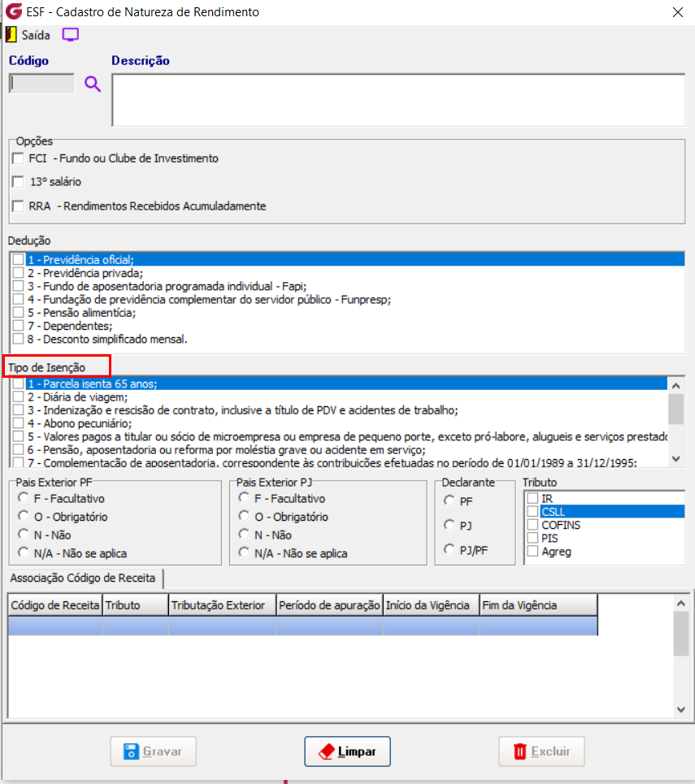Check isenção 1 - Parcela isenta 65 anos
The image size is (695, 784).
19,383
